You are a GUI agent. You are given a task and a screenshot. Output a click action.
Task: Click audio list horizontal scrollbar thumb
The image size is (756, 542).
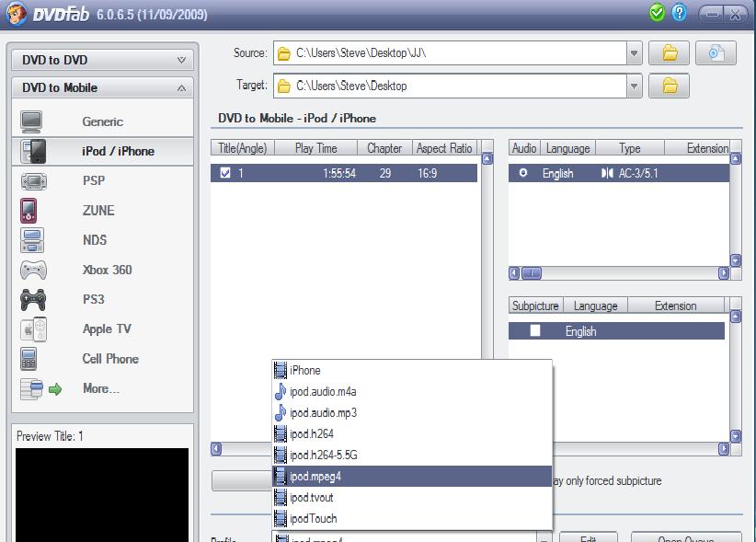[x=532, y=273]
